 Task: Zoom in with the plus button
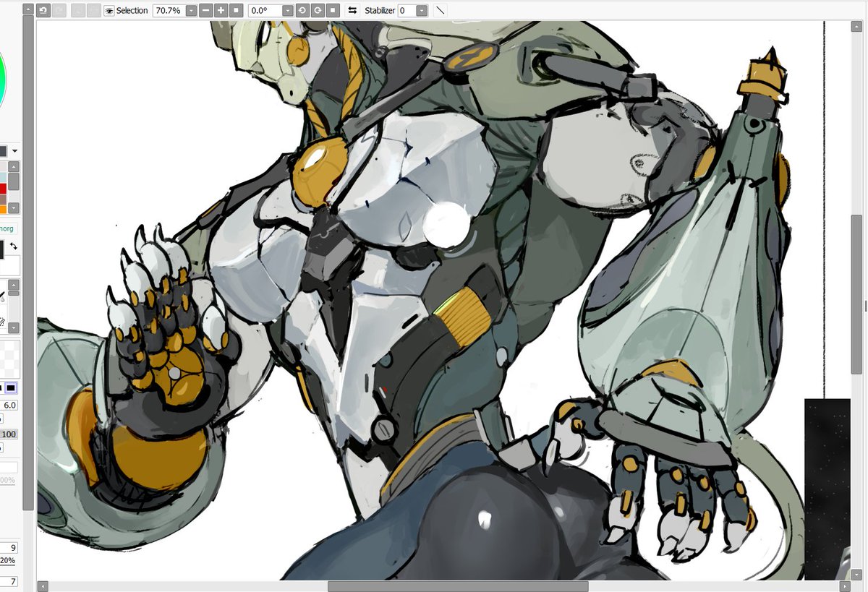[x=221, y=11]
